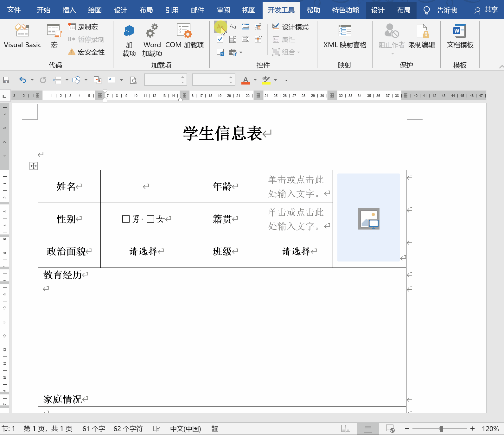Switch to the 视图 tab

click(249, 10)
